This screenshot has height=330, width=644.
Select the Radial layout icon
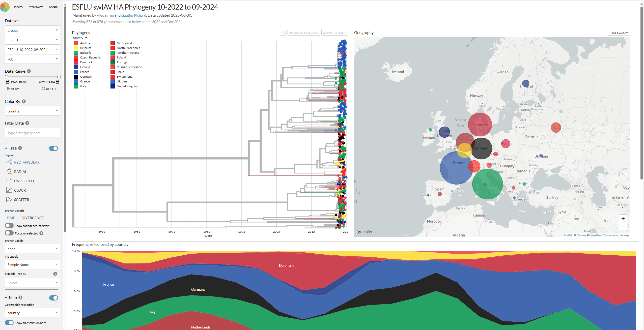[9, 171]
